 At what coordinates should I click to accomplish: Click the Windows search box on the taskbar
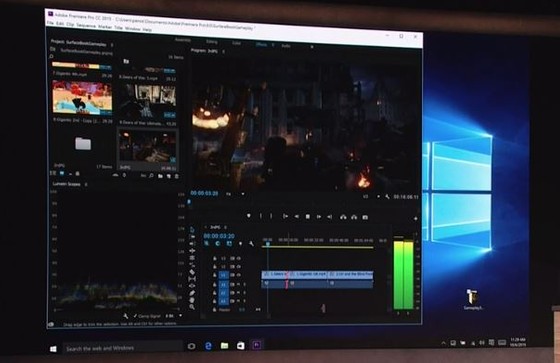pos(123,348)
